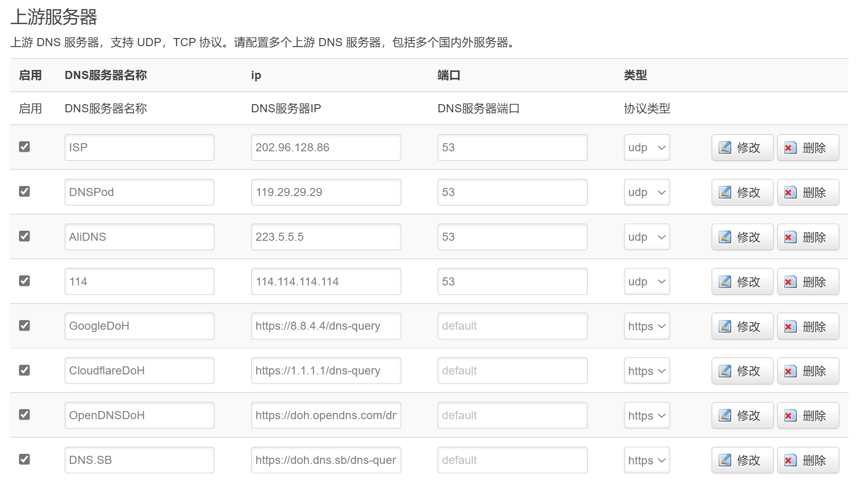The height and width of the screenshot is (491, 868).
Task: Disable the GoogleDoH server checkbox
Action: click(24, 325)
